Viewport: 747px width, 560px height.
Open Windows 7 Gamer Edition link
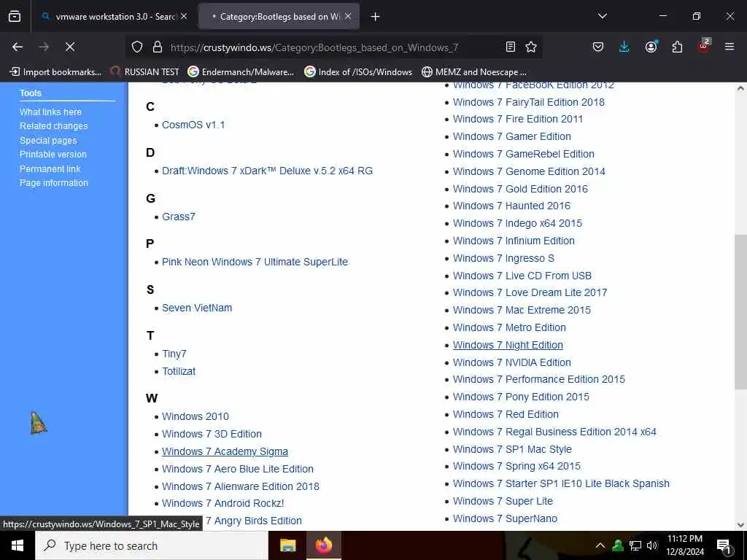(x=512, y=136)
